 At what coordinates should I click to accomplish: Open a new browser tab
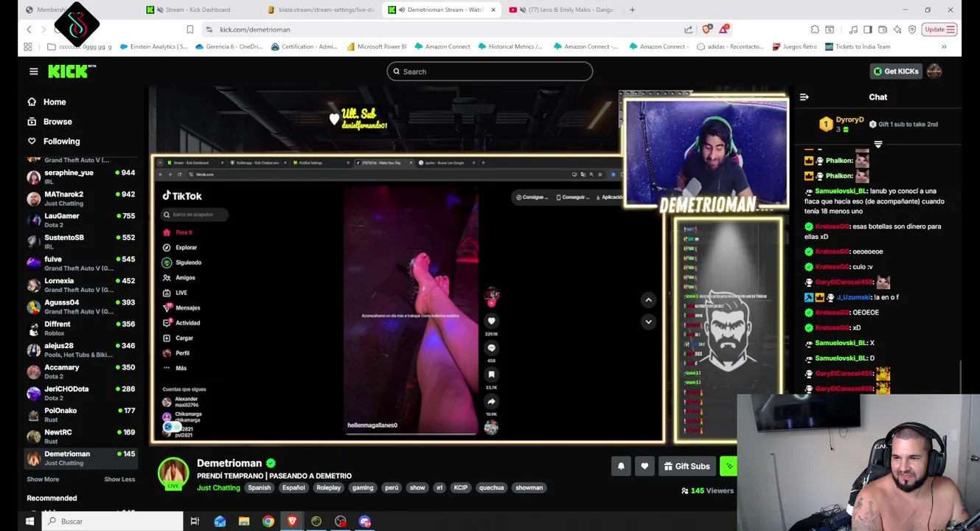click(x=632, y=10)
